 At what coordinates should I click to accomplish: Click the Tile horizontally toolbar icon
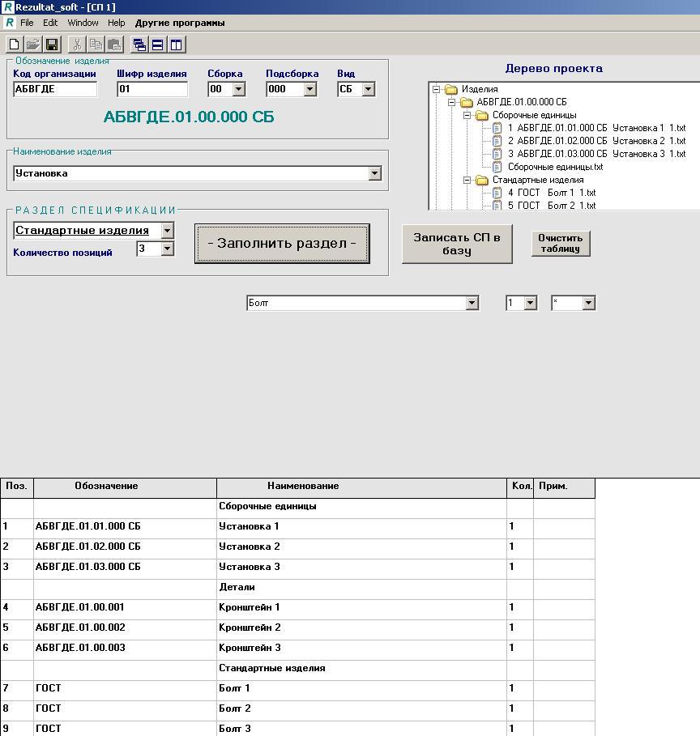click(158, 45)
